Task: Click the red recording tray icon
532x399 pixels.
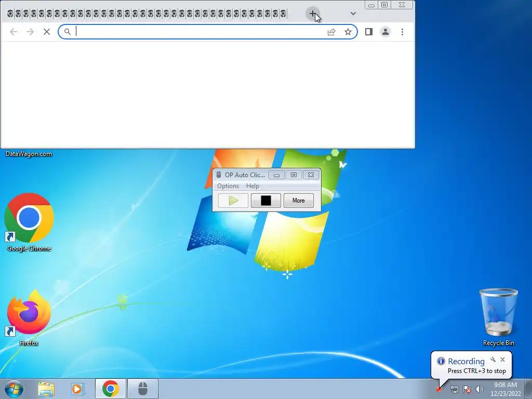Action: pos(438,390)
